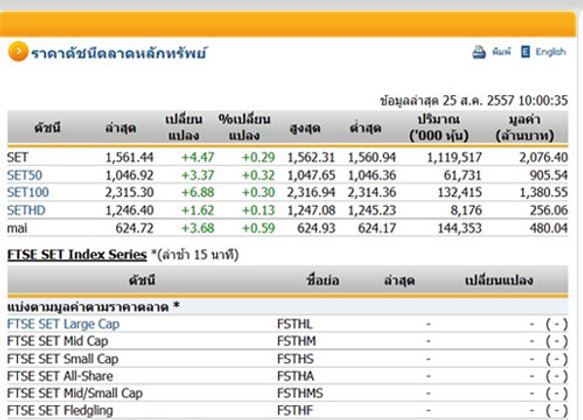Image resolution: width=583 pixels, height=420 pixels.
Task: Click SET50 percent change +0.32
Action: point(258,175)
